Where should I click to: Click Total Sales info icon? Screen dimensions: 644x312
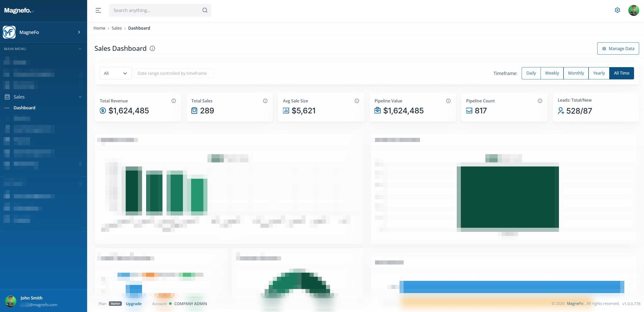tap(265, 101)
